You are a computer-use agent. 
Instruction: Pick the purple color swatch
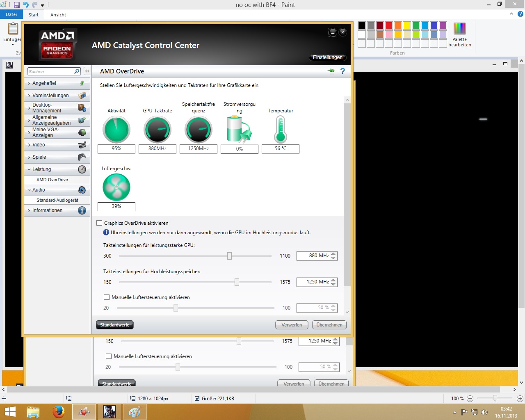[x=443, y=25]
